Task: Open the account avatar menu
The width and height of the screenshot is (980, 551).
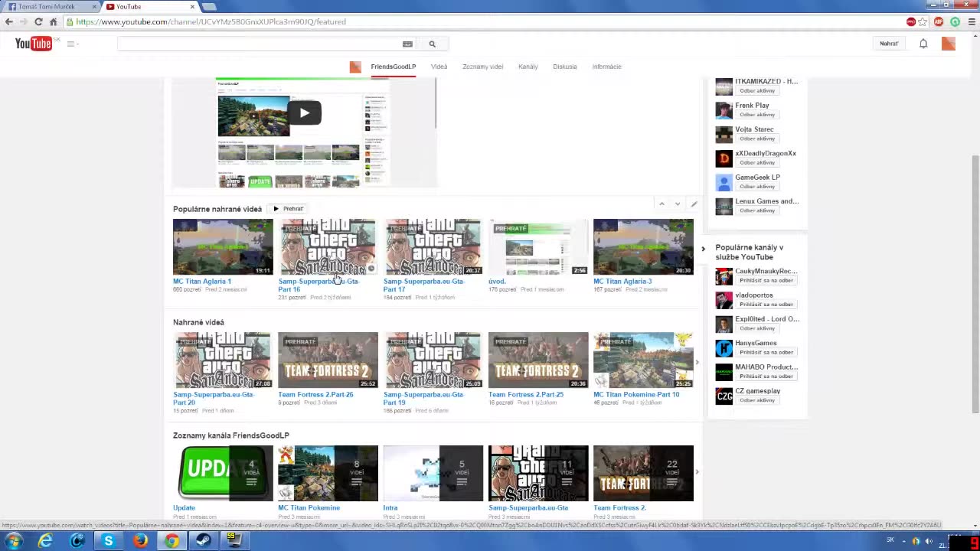Action: point(949,44)
